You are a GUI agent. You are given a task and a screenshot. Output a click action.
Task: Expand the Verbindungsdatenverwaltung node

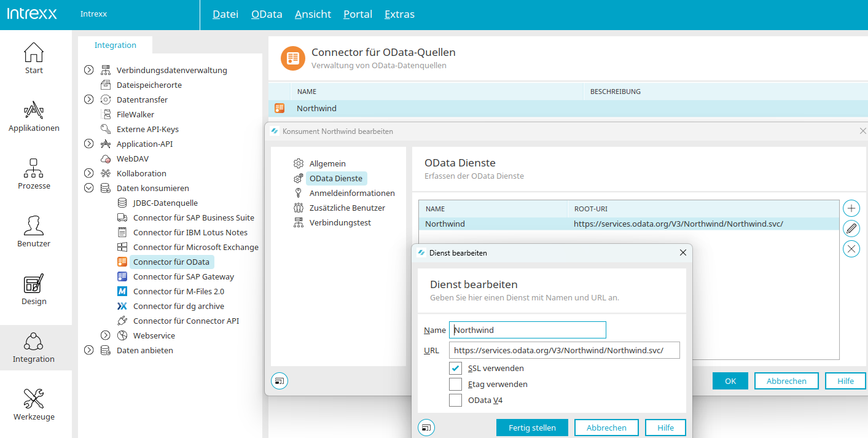coord(89,70)
